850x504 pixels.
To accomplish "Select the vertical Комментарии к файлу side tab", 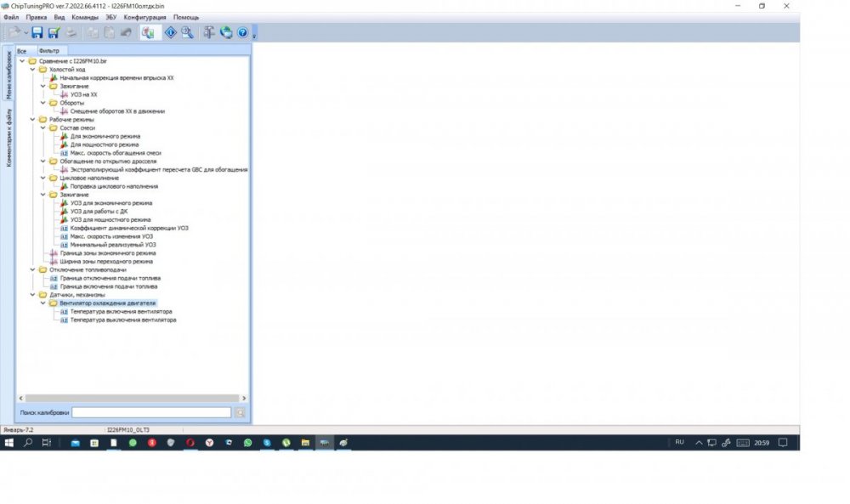I will pyautogui.click(x=8, y=138).
